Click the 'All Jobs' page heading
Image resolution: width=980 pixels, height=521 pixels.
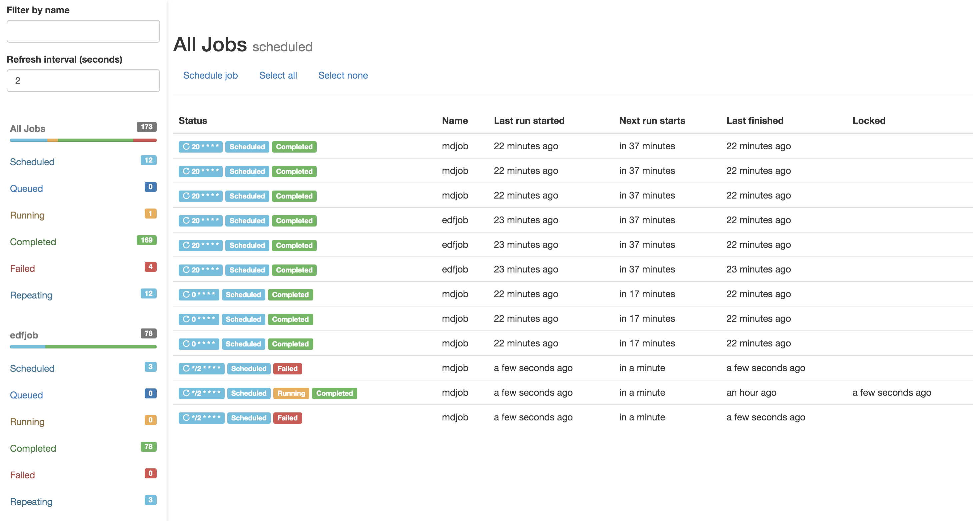[210, 45]
